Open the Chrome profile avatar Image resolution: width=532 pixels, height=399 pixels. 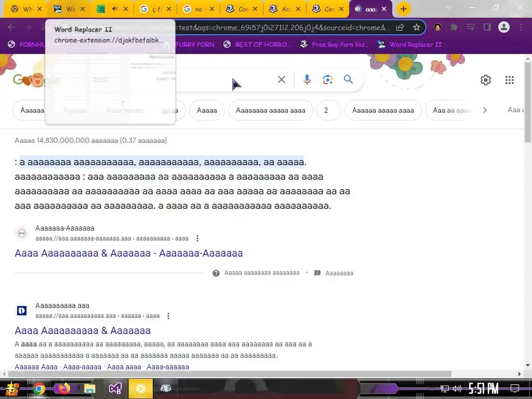pyautogui.click(x=504, y=27)
